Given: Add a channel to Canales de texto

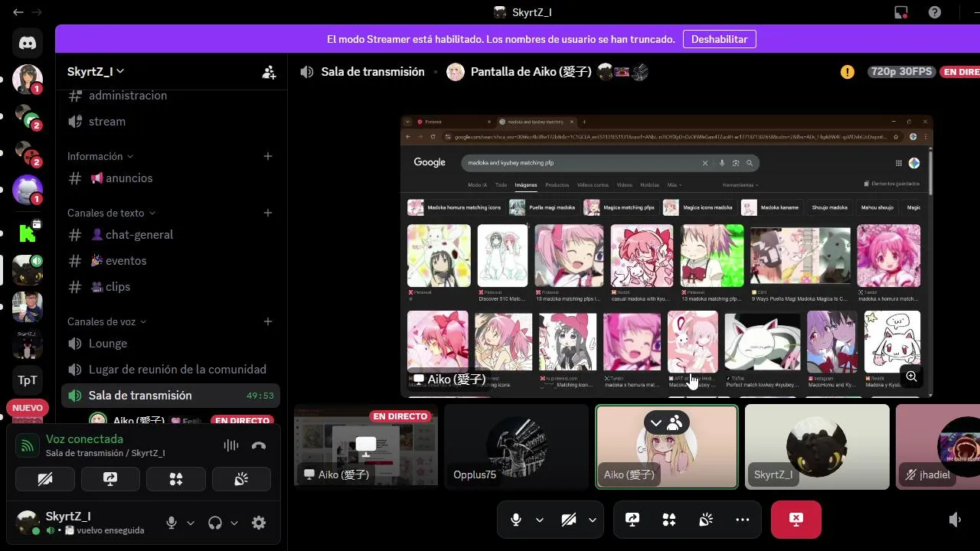Looking at the screenshot, I should point(268,213).
